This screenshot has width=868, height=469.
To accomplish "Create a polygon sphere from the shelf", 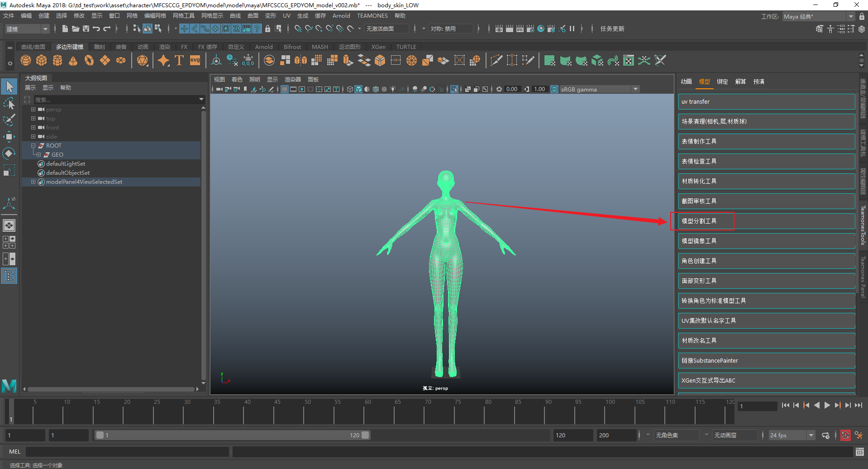I will (x=26, y=60).
